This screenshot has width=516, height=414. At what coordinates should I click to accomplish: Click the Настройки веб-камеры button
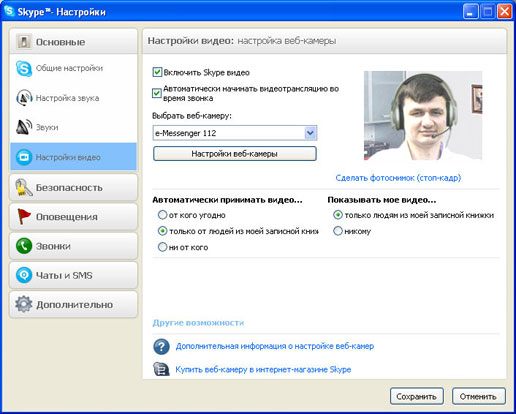pos(235,154)
